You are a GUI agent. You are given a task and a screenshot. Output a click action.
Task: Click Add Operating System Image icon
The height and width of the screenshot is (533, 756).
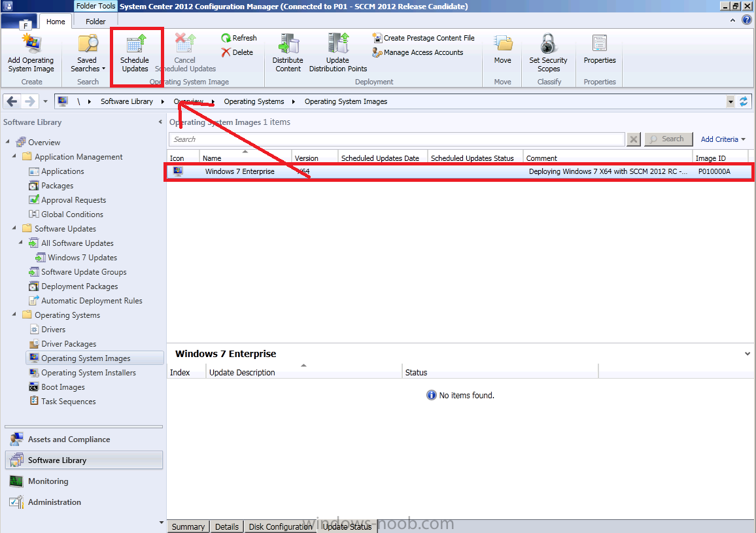point(31,43)
